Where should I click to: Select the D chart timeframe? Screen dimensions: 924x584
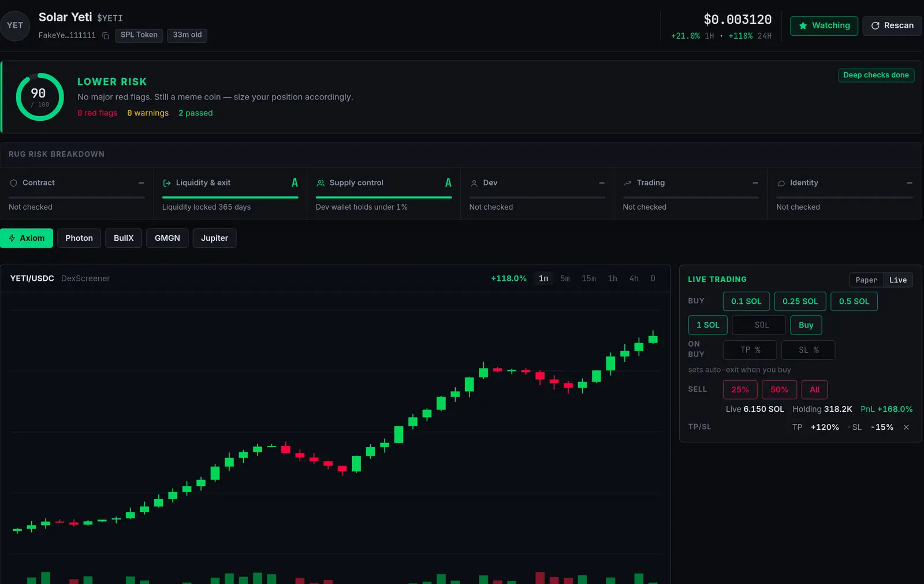[x=653, y=278]
